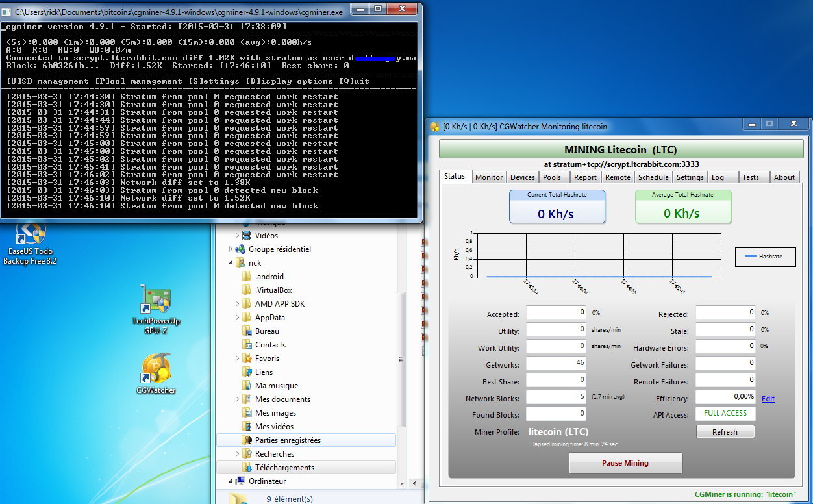
Task: Click the Ordinateur computer icon
Action: click(240, 481)
